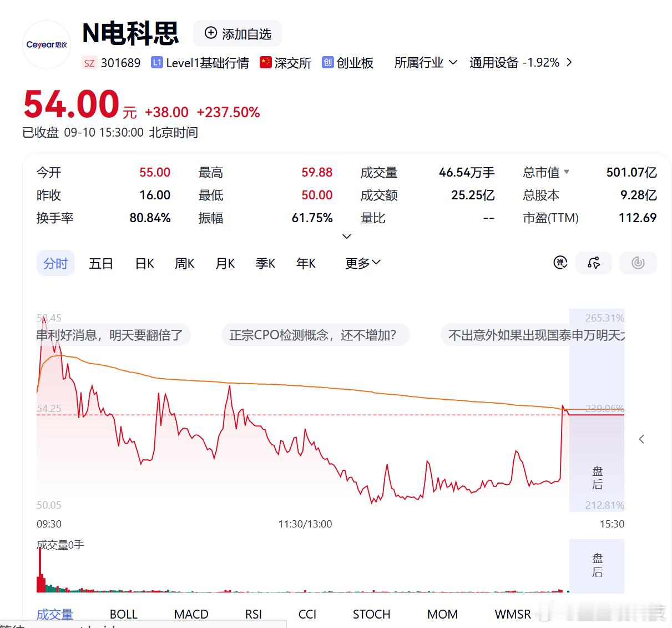Select the 分时 chart tab
Image resolution: width=672 pixels, height=628 pixels.
click(x=55, y=263)
